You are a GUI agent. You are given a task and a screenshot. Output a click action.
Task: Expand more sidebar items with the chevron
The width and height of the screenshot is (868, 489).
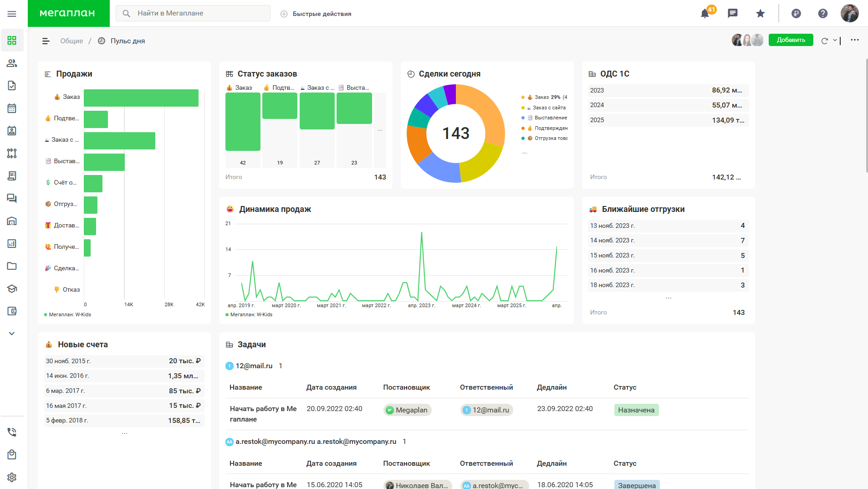pyautogui.click(x=12, y=334)
